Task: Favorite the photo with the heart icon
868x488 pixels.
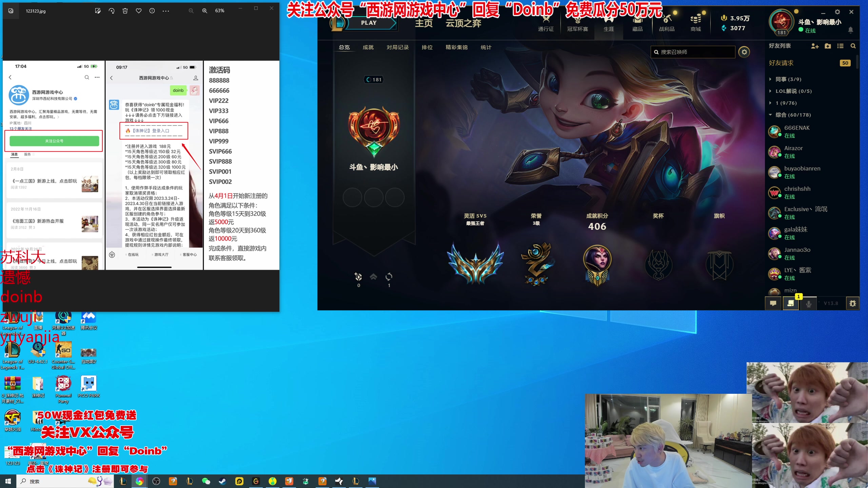Action: point(139,11)
